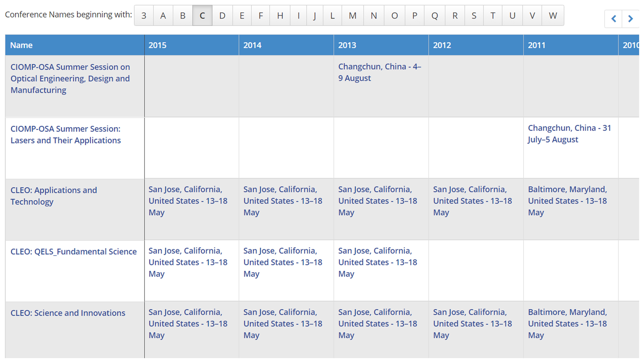Filter conference names beginning with P
The width and height of the screenshot is (644, 363).
pos(414,15)
